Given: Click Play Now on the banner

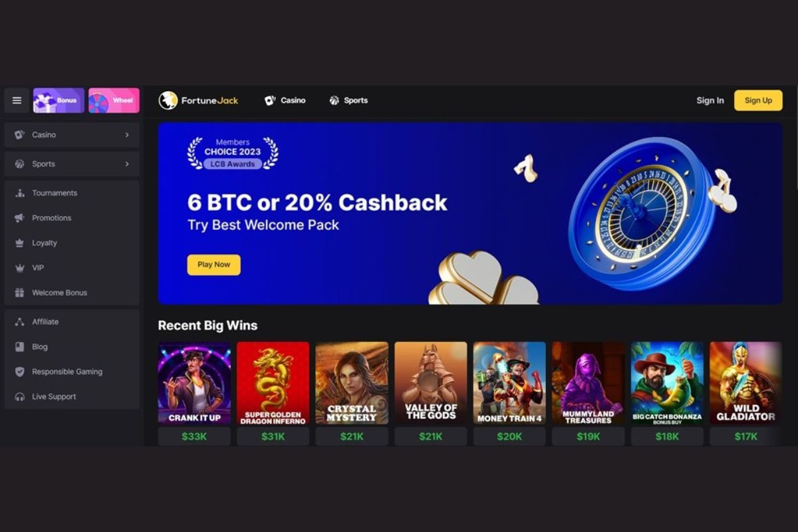Looking at the screenshot, I should pyautogui.click(x=213, y=265).
